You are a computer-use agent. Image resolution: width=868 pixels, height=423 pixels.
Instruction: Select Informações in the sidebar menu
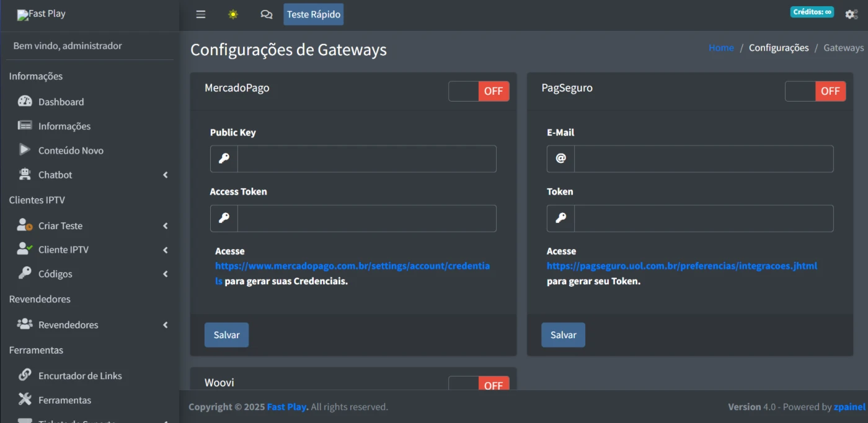(x=64, y=126)
